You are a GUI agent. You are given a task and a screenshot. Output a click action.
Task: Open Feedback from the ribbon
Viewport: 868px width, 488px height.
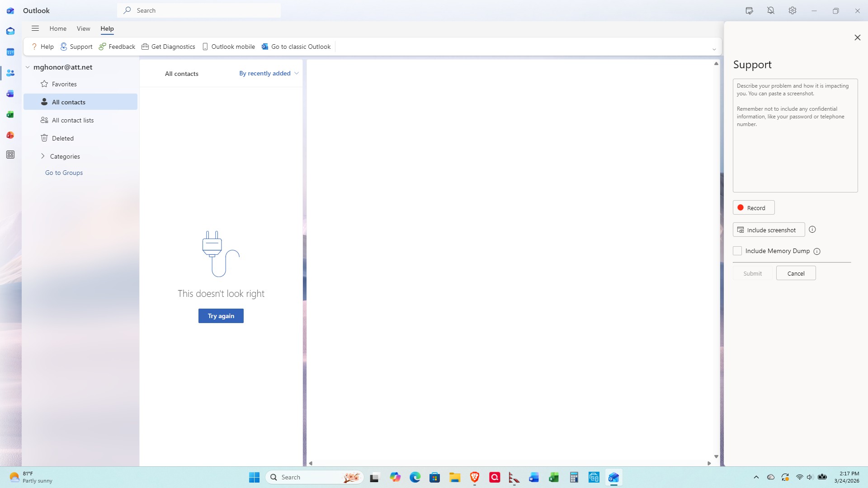[117, 47]
